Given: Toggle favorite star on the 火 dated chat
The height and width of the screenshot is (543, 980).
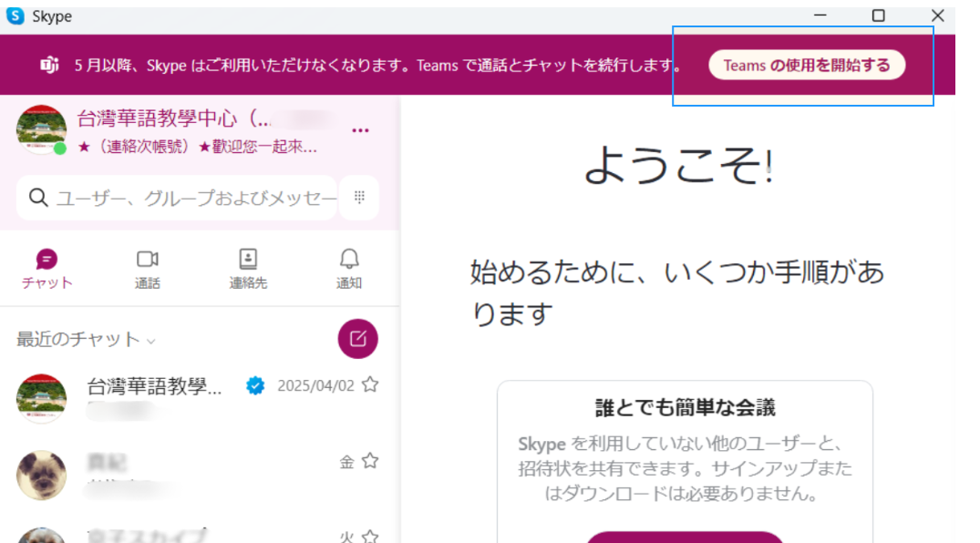Looking at the screenshot, I should click(369, 536).
